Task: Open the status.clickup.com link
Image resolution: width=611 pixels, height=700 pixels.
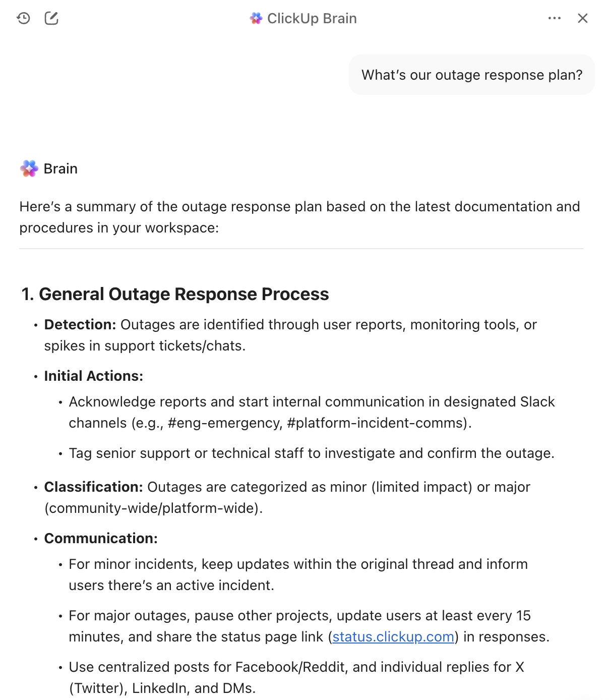Action: pyautogui.click(x=393, y=636)
